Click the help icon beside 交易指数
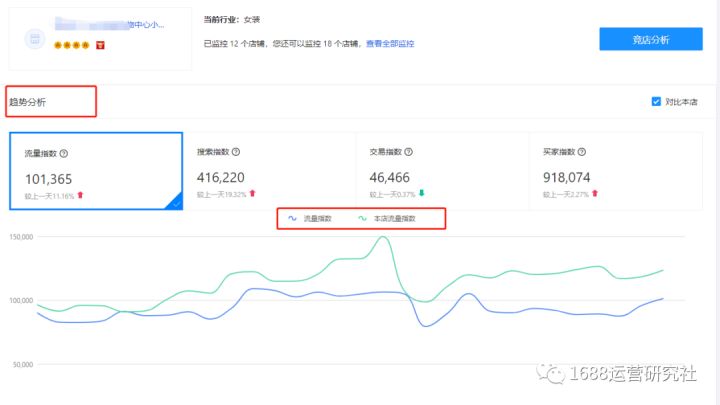The height and width of the screenshot is (405, 720). coord(408,152)
